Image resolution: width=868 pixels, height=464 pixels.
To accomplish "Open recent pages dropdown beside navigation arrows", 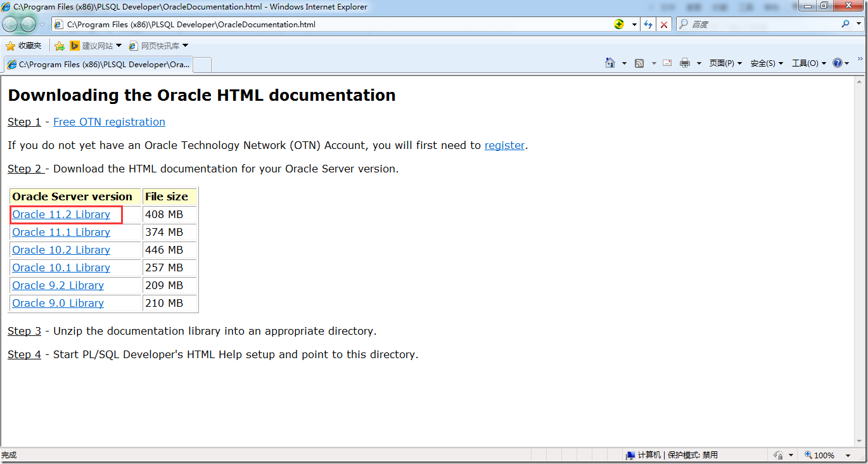I will tap(42, 25).
